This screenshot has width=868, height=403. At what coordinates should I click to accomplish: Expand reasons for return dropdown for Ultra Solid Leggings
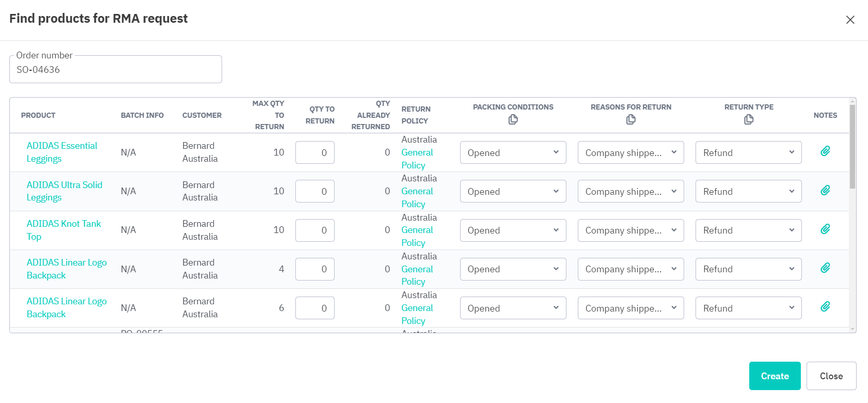pyautogui.click(x=630, y=192)
